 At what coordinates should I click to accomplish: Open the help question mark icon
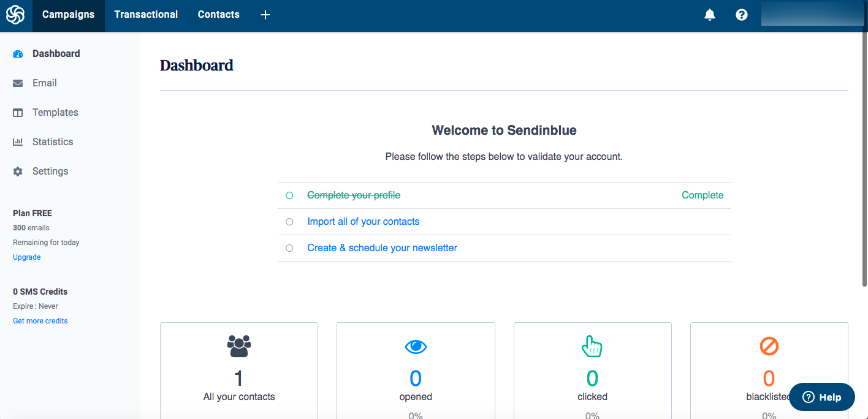tap(742, 15)
